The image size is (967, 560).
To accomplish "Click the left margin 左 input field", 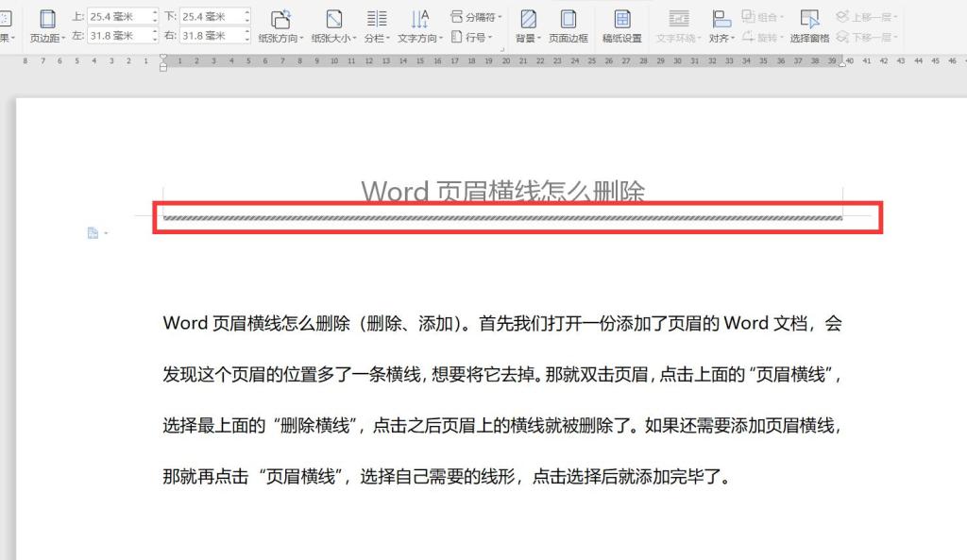I will [117, 36].
